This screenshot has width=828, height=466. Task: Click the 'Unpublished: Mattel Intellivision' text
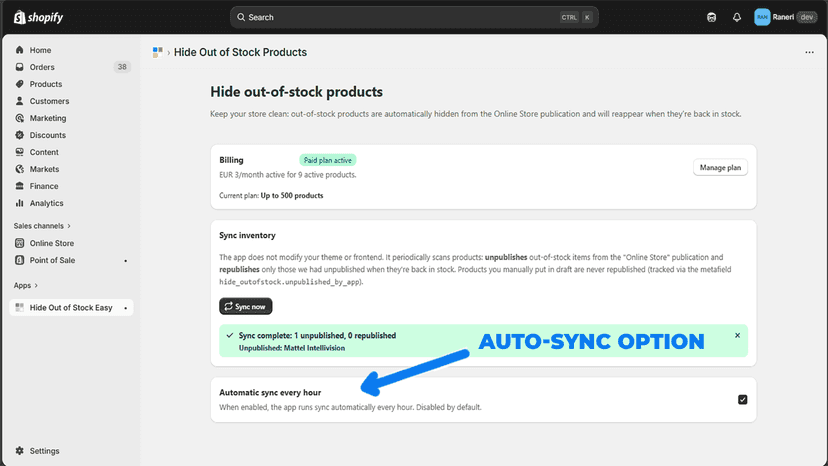(x=291, y=348)
